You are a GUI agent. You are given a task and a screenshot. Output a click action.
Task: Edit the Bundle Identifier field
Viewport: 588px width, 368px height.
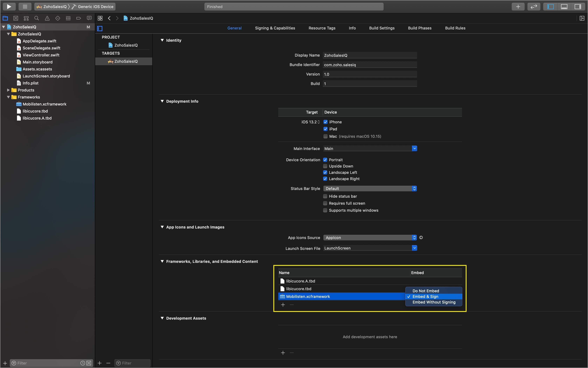tap(370, 65)
